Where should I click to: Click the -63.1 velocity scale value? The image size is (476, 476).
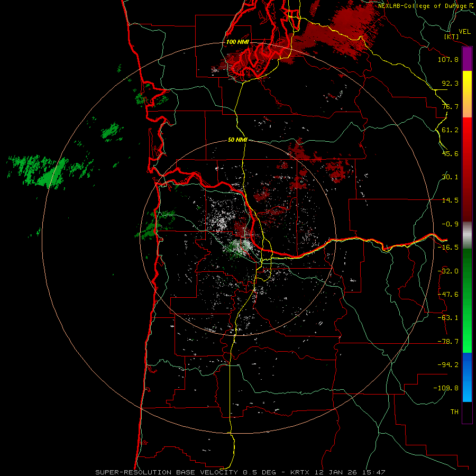point(448,318)
